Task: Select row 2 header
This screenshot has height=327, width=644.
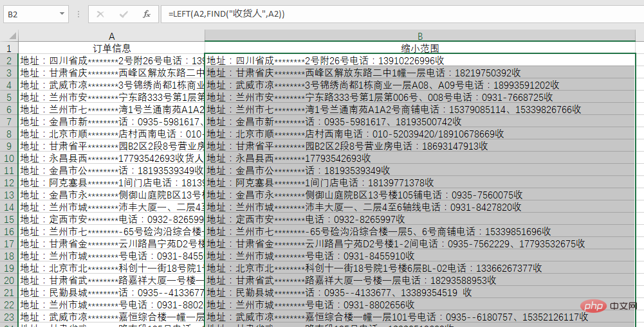Action: click(x=9, y=61)
